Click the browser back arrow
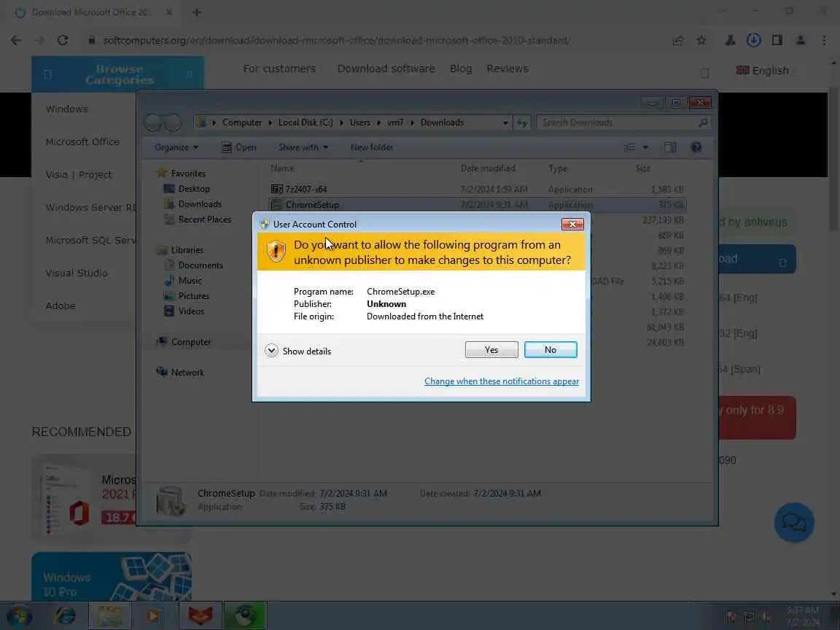This screenshot has height=630, width=840. [x=16, y=40]
